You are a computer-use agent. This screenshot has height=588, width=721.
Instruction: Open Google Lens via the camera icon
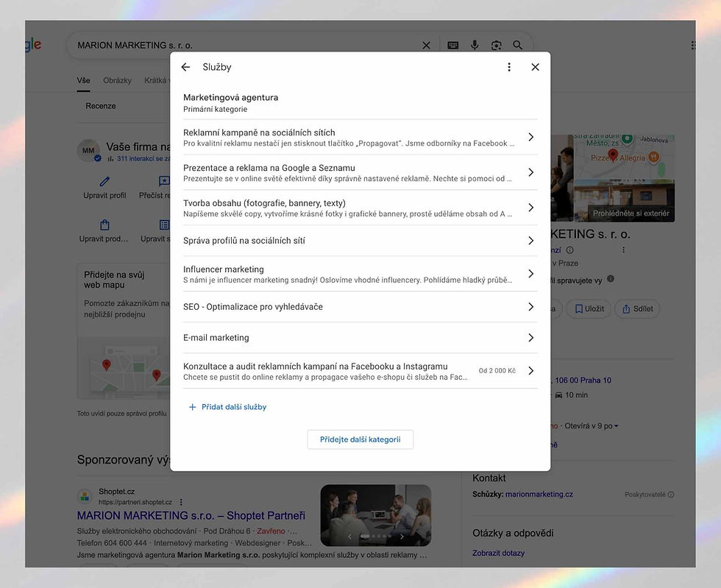pos(496,44)
